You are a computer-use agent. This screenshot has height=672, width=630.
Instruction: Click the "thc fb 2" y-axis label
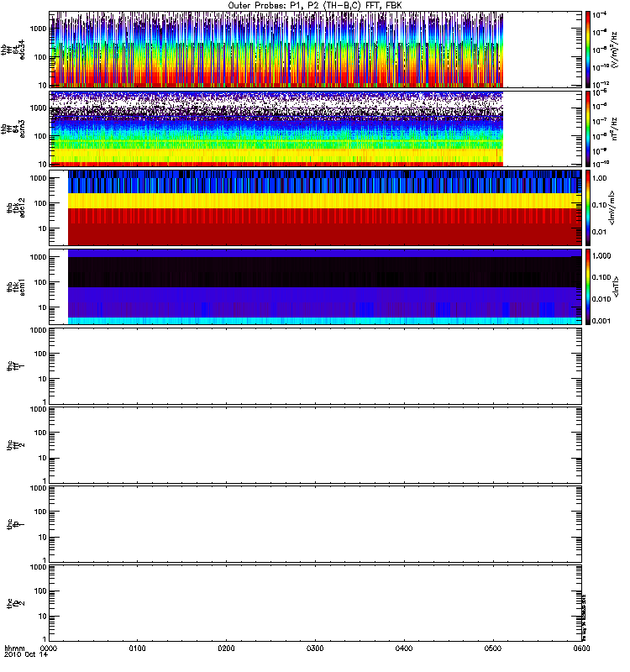[x=16, y=603]
